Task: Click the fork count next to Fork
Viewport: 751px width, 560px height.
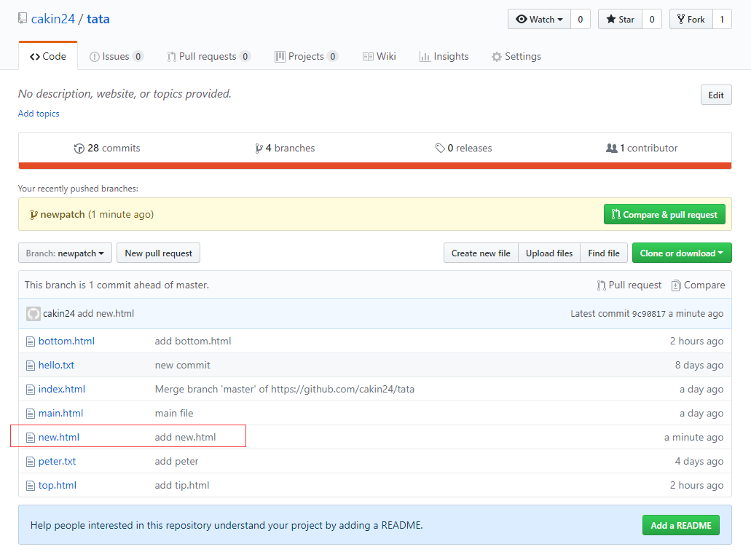Action: pyautogui.click(x=722, y=19)
